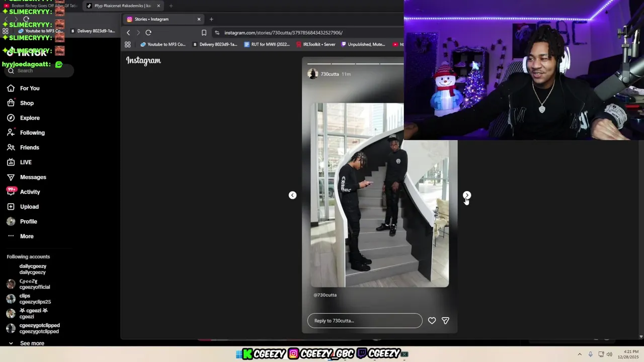Open cgeezygotclipped following account

pyautogui.click(x=34, y=329)
